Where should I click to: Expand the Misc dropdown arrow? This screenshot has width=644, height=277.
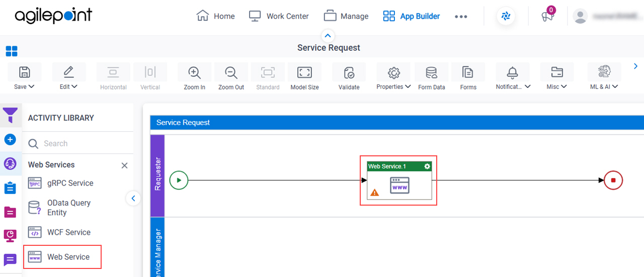click(x=564, y=86)
